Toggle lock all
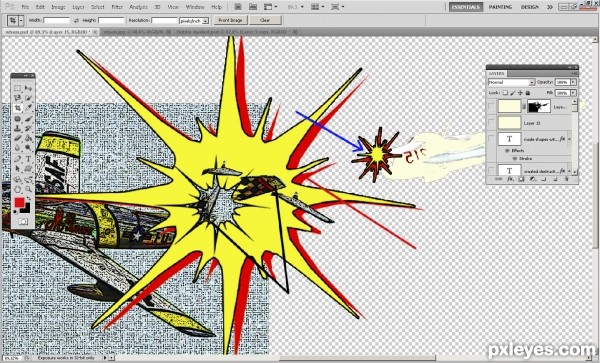600x363 pixels. (528, 93)
